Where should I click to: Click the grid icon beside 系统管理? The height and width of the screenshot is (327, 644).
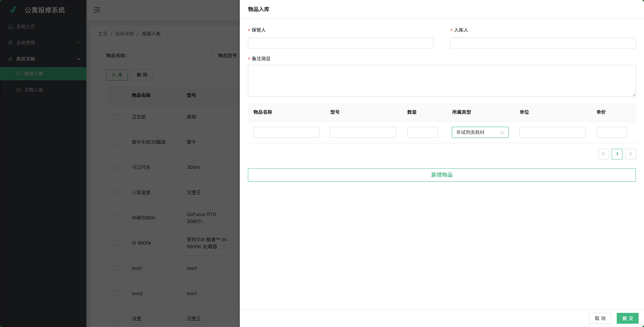[10, 43]
